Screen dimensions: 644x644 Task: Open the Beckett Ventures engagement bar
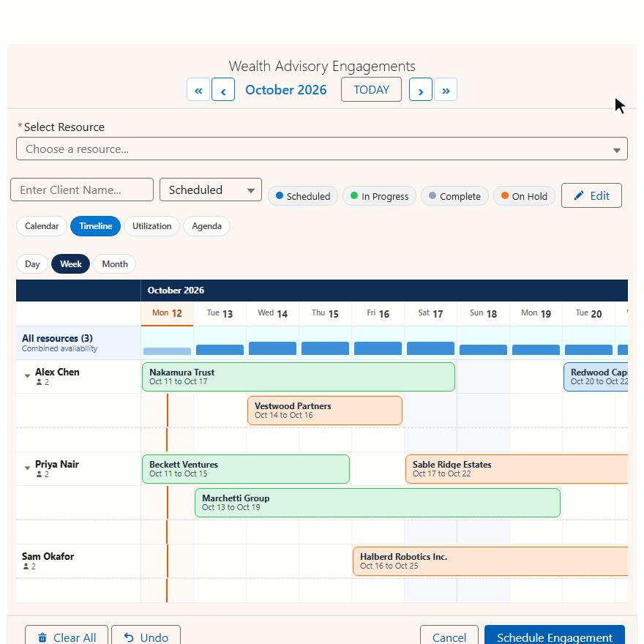click(x=246, y=469)
